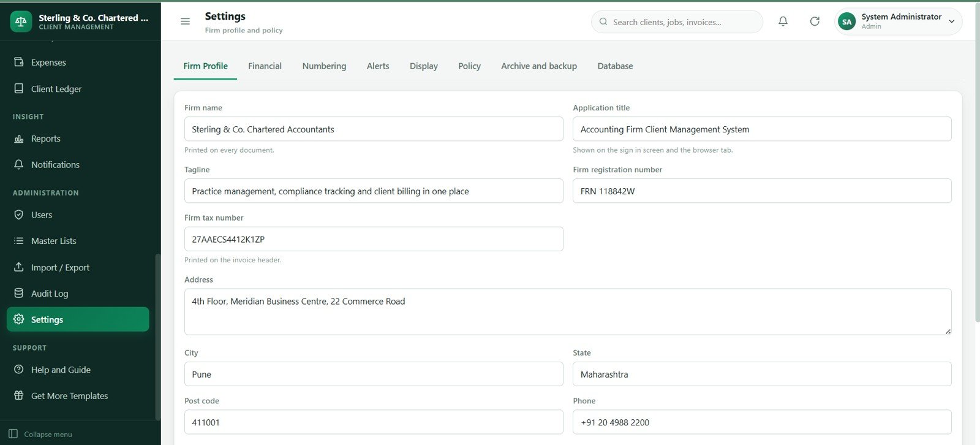
Task: Open Users administration page
Action: (x=78, y=215)
